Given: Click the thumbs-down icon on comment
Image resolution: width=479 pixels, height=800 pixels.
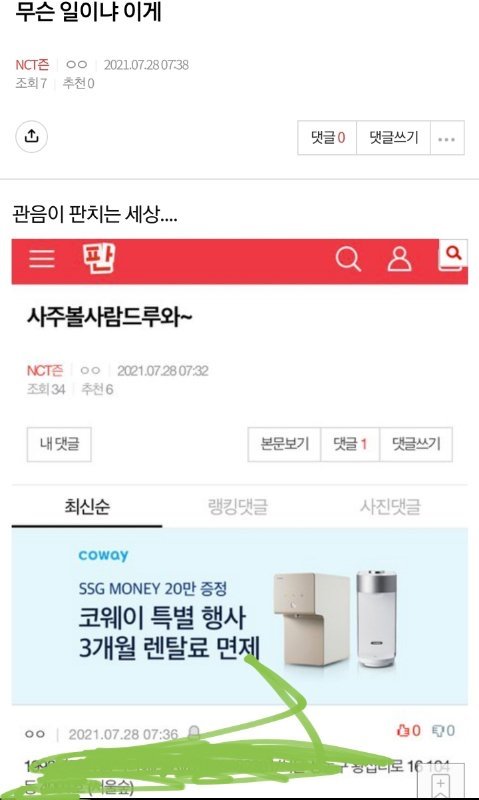Looking at the screenshot, I should click(438, 731).
